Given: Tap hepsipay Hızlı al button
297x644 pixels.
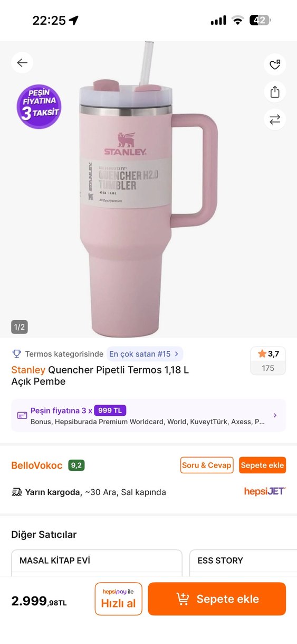Looking at the screenshot, I should tap(119, 599).
